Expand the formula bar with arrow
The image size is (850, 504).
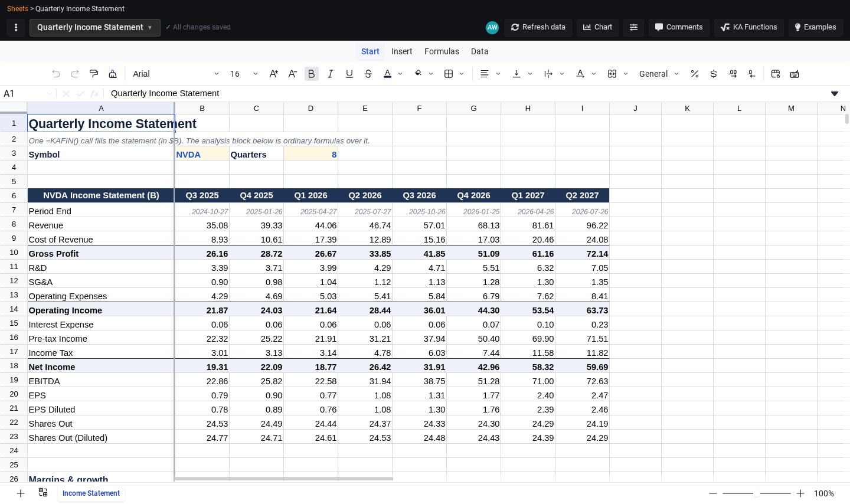[835, 93]
